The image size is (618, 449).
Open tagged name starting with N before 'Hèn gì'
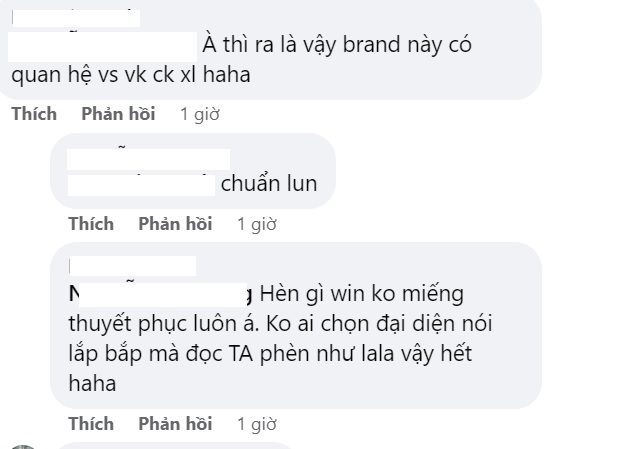(x=160, y=295)
